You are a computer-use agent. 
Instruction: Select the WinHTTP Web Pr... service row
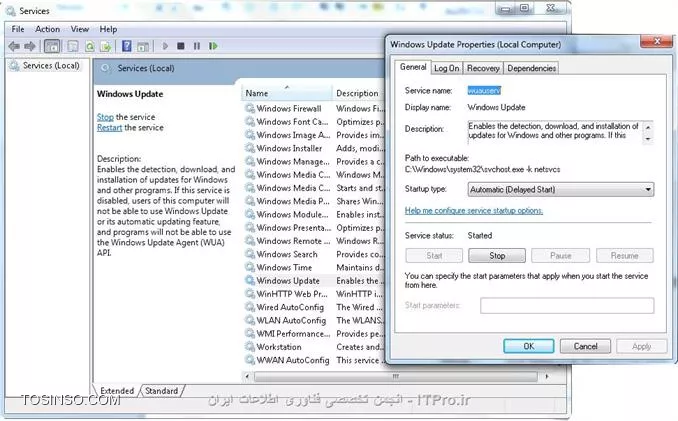(x=314, y=294)
